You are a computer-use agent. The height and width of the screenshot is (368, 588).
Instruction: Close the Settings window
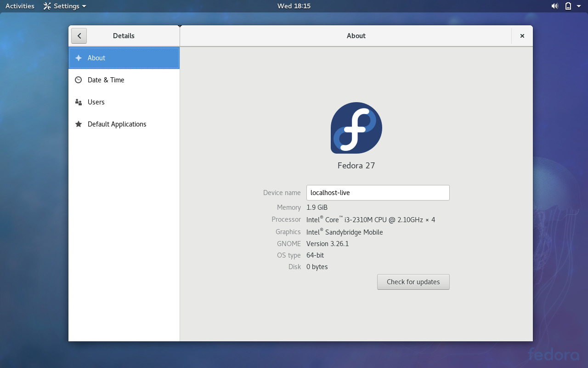tap(522, 35)
